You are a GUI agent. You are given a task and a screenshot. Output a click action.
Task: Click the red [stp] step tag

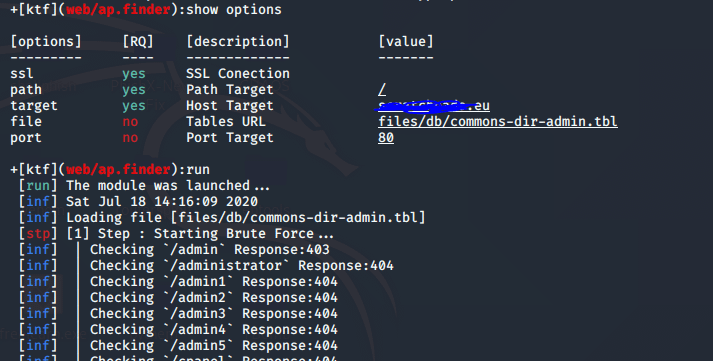pyautogui.click(x=38, y=234)
